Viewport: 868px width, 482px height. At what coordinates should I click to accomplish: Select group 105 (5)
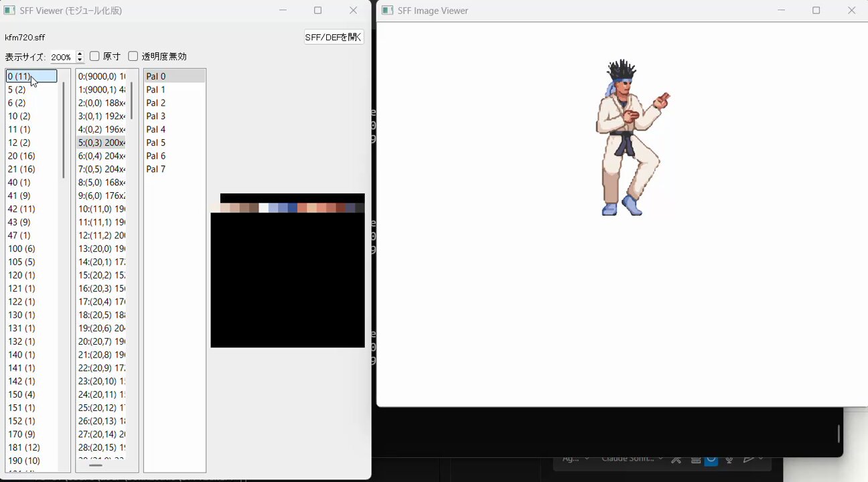coord(31,262)
